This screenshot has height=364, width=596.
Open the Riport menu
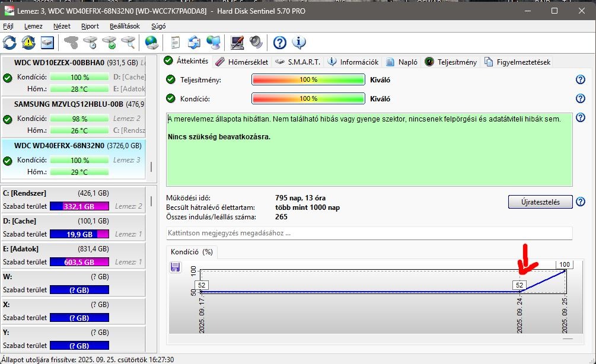point(90,26)
